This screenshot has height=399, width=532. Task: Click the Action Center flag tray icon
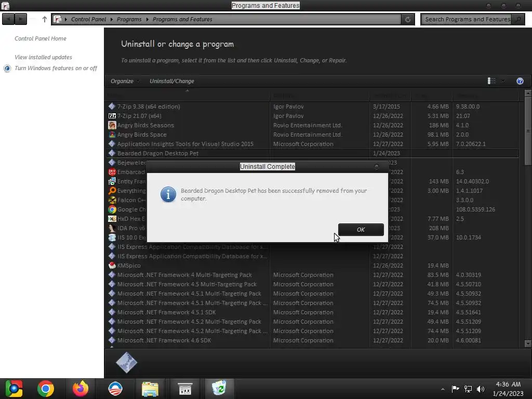pos(455,389)
